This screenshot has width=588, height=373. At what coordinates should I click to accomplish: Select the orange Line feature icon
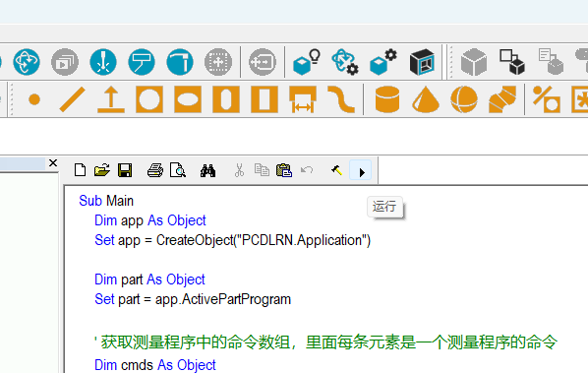tap(73, 99)
